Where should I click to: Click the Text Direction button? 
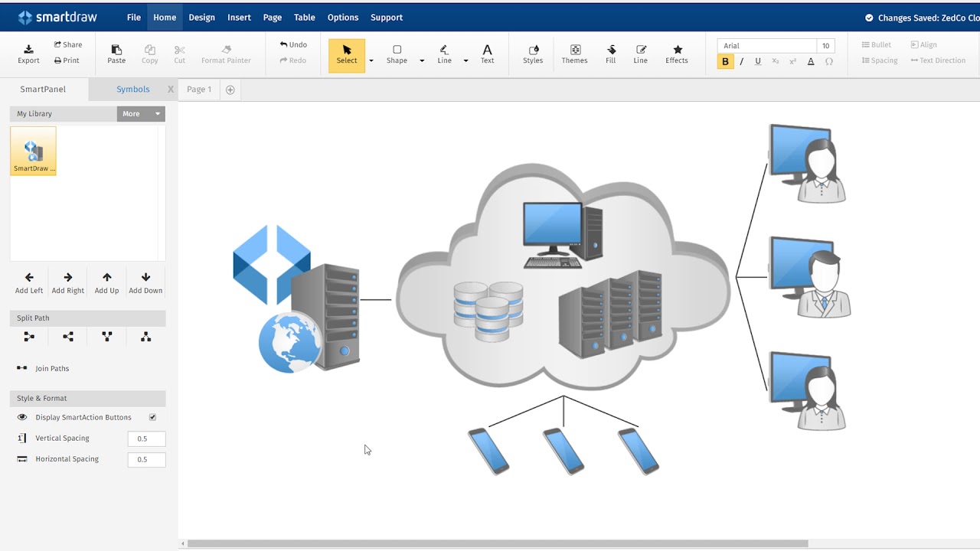coord(938,60)
